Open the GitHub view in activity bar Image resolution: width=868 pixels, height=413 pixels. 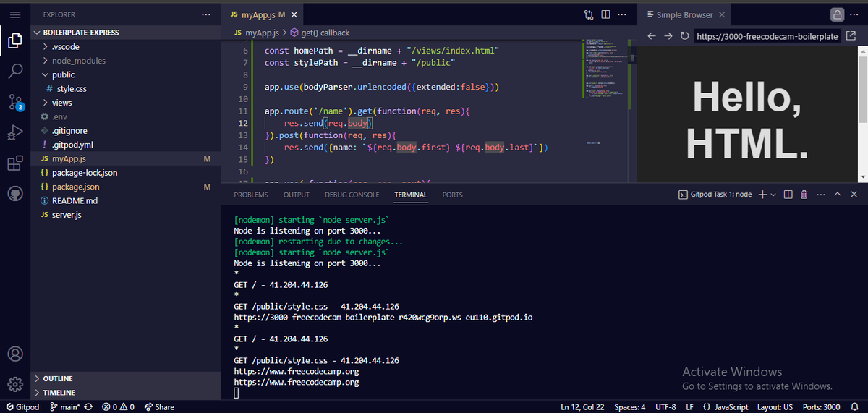(15, 193)
